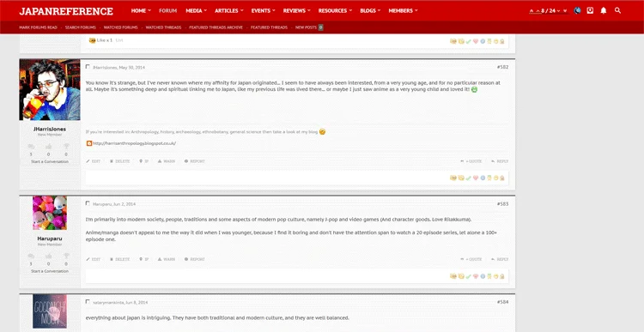Click JHarrisJones' messages count icon

point(31,147)
